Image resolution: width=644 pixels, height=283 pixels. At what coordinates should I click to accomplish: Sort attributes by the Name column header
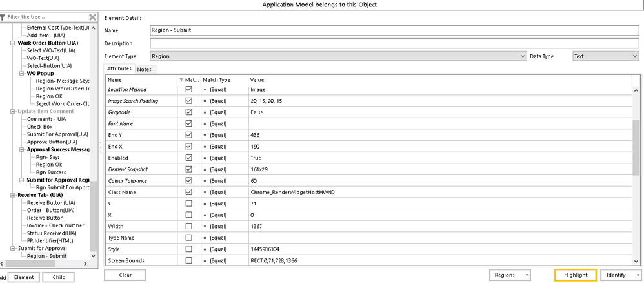click(x=141, y=80)
